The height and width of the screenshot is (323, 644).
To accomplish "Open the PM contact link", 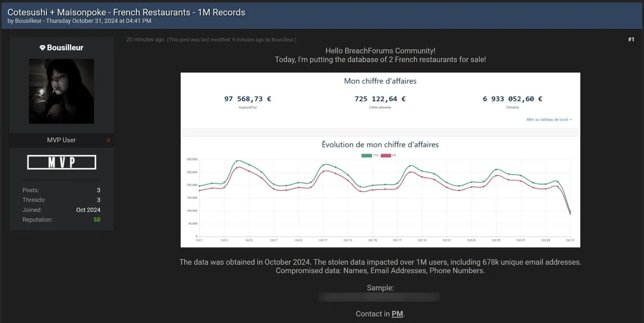I will [x=397, y=314].
